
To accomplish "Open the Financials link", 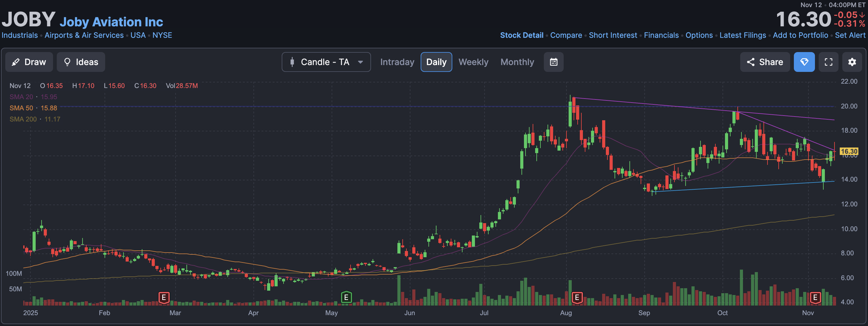I will pyautogui.click(x=661, y=35).
